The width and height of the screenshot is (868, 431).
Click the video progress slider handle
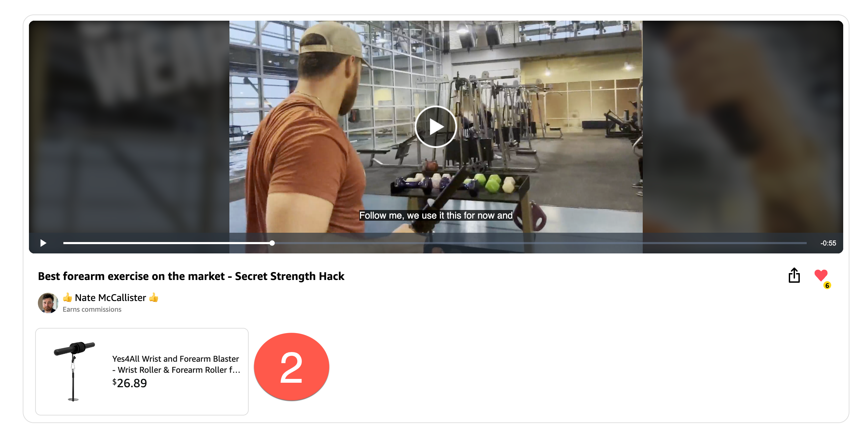tap(272, 243)
